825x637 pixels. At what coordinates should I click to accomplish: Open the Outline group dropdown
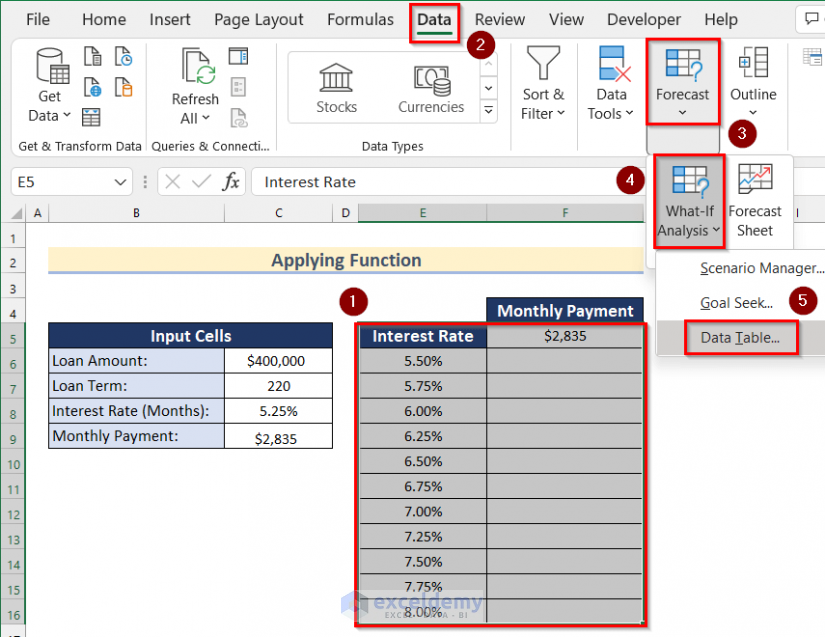(753, 82)
